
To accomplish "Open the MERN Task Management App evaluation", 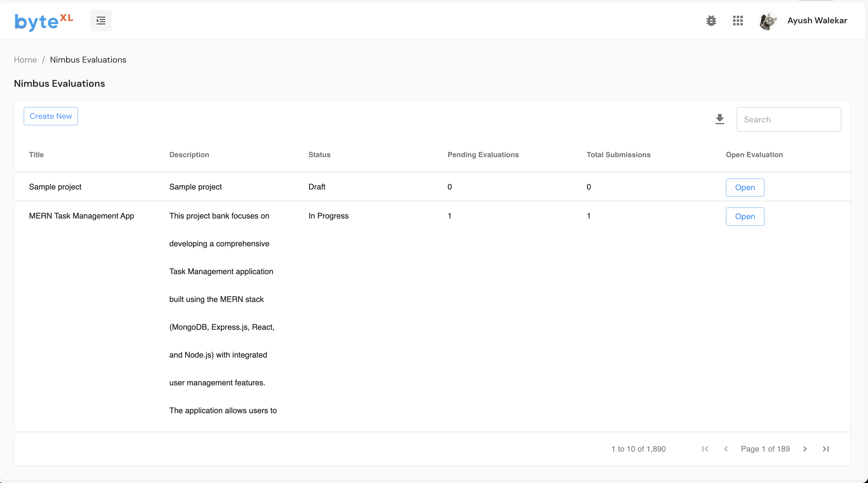I will (x=745, y=216).
